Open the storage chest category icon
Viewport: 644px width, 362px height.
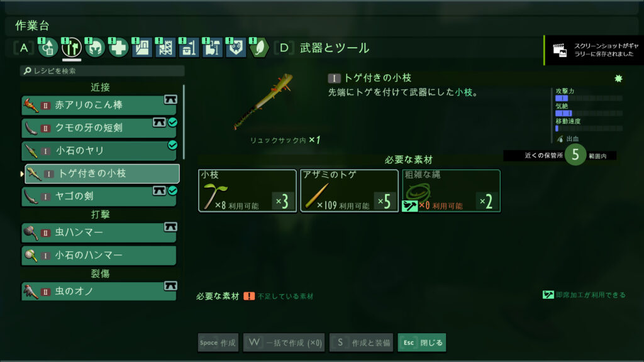point(189,48)
